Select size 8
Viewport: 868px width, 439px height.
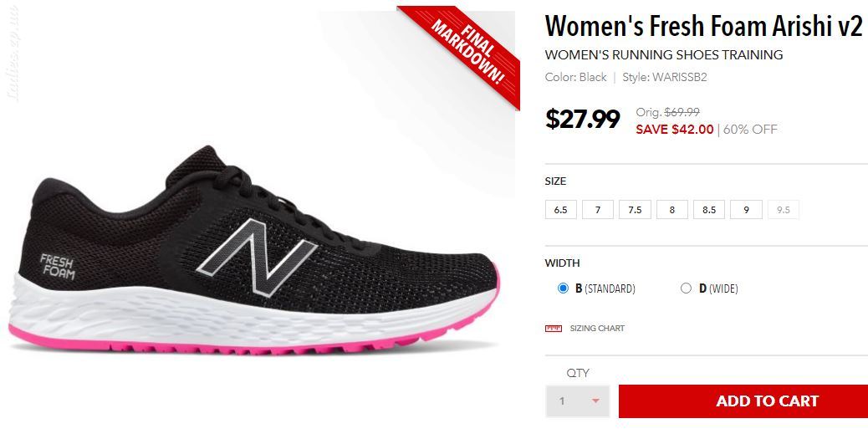[672, 210]
